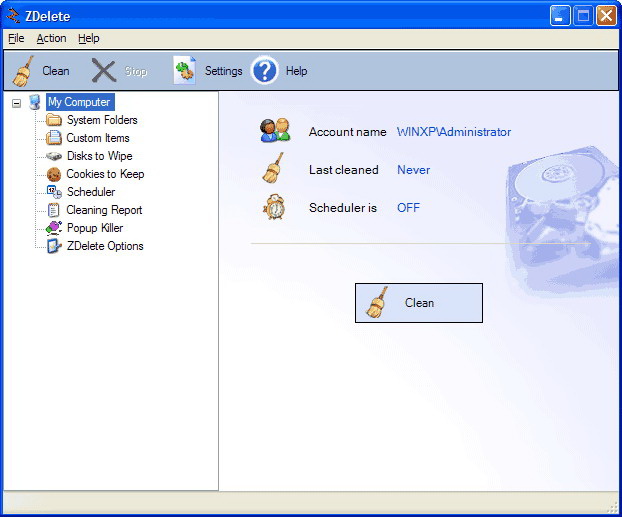Click the greyed Stop label in toolbar
This screenshot has height=517, width=622.
coord(136,71)
